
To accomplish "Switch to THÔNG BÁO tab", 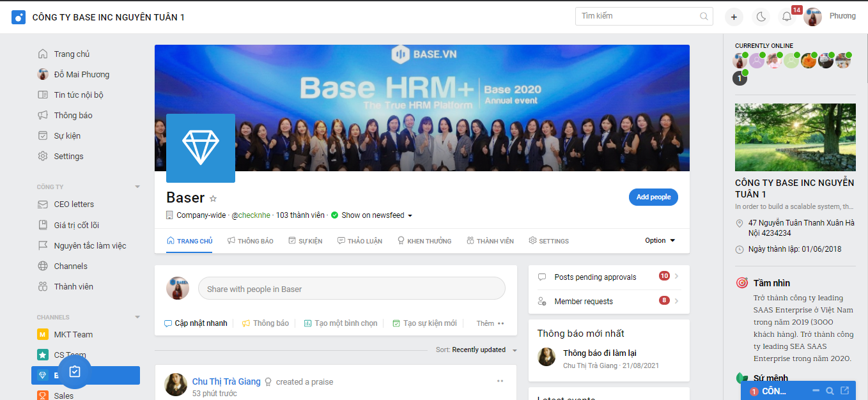I will click(250, 241).
